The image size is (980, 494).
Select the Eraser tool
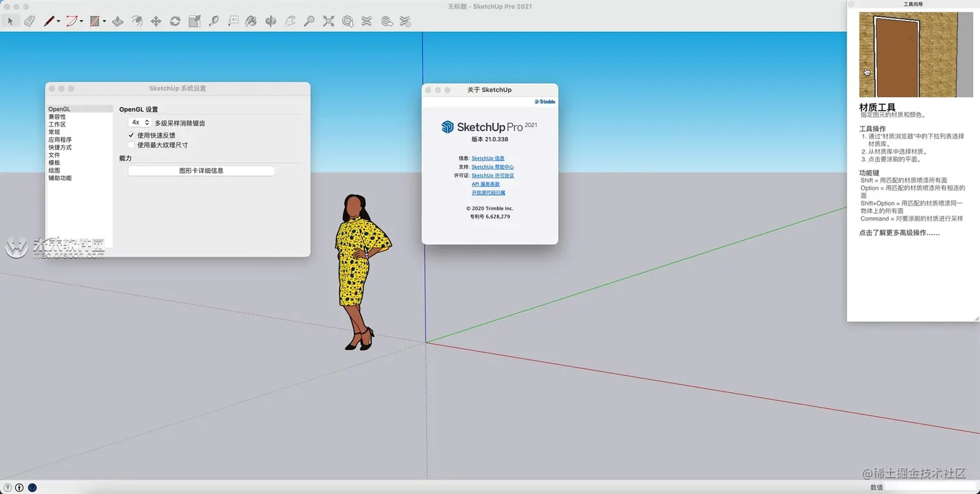point(29,21)
